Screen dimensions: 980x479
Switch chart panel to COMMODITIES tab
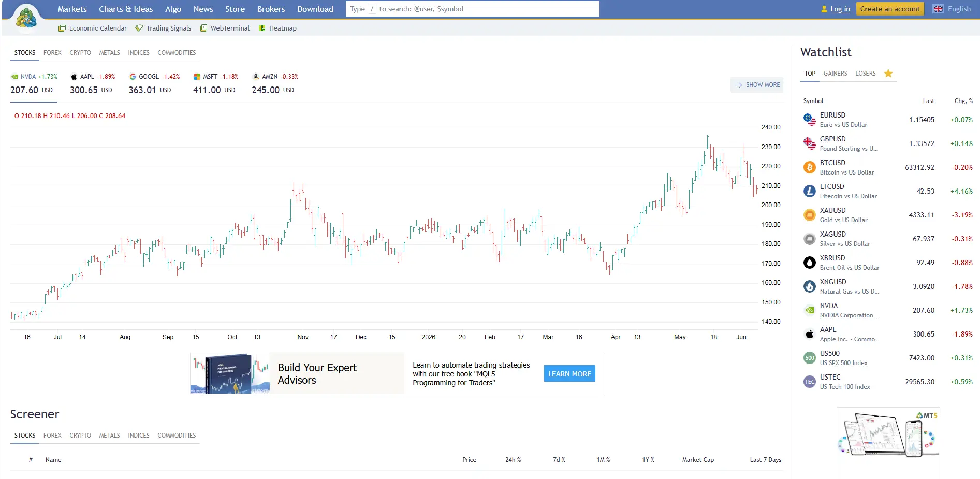[177, 53]
